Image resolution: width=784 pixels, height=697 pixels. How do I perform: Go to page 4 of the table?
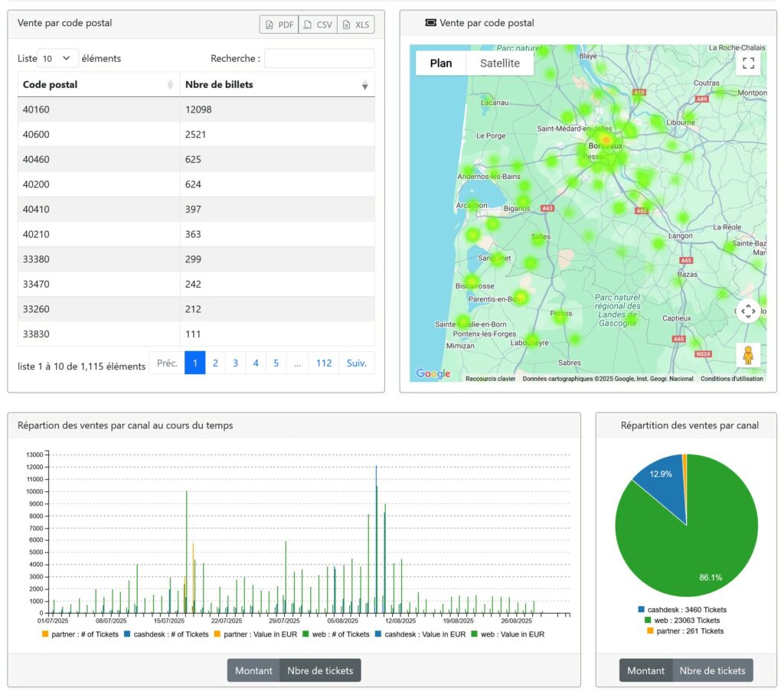(x=256, y=363)
